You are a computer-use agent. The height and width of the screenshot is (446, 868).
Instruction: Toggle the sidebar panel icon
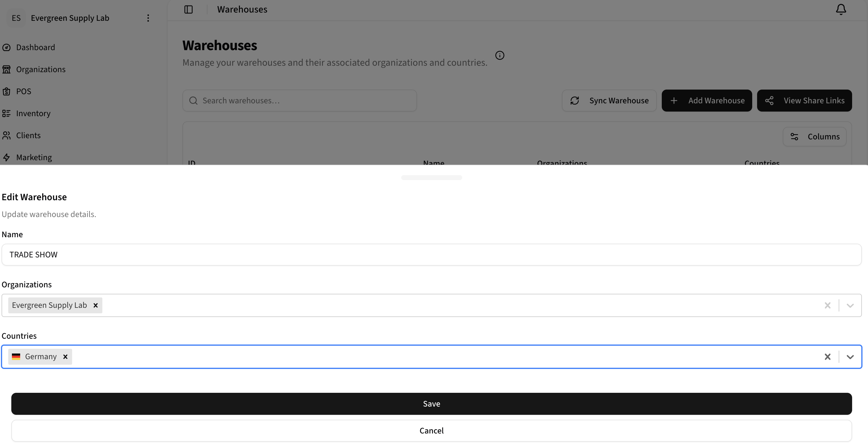189,9
